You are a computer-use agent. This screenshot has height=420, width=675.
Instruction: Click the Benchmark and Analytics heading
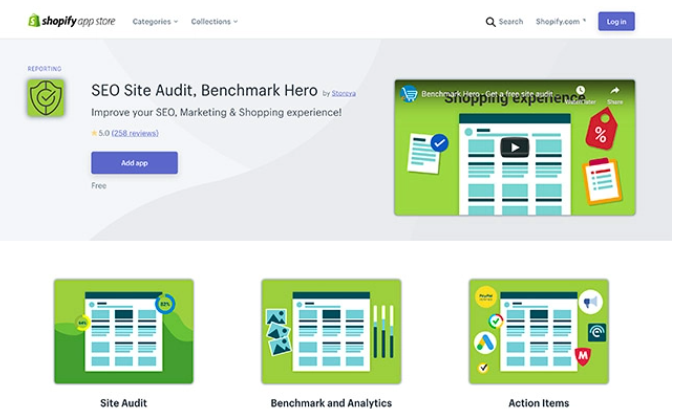tap(331, 403)
